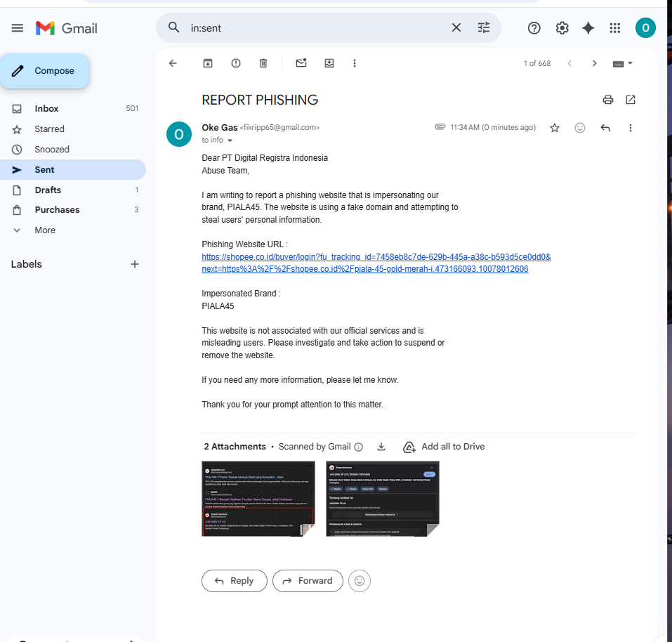The height and width of the screenshot is (642, 672).
Task: Reply using the header arrow icon
Action: [x=605, y=128]
